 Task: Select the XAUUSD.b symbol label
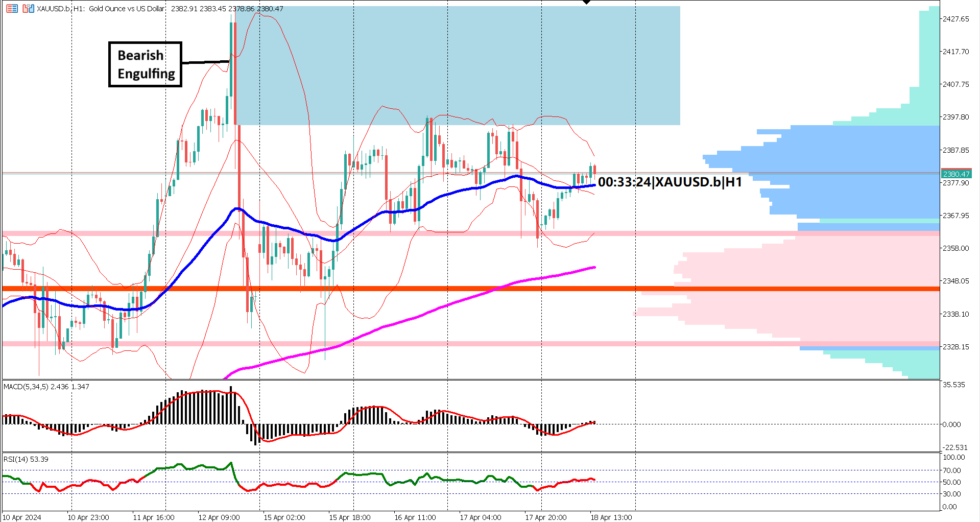point(53,9)
